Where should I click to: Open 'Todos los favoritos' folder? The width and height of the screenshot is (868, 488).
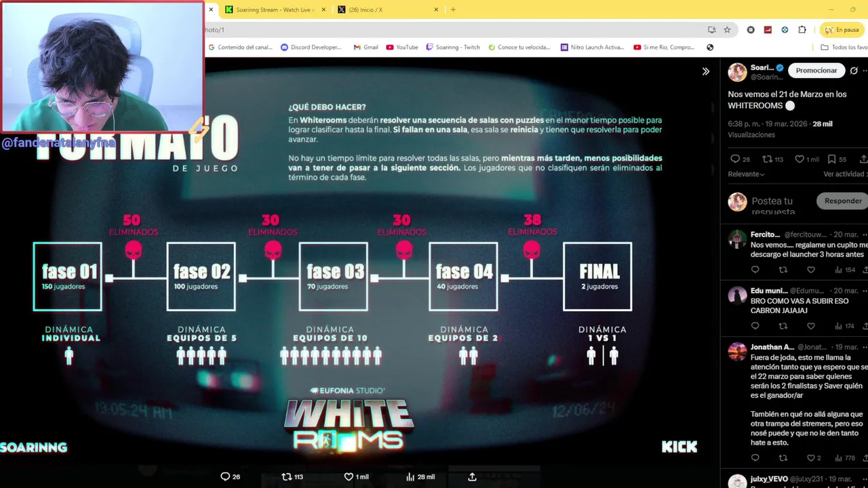coord(844,47)
